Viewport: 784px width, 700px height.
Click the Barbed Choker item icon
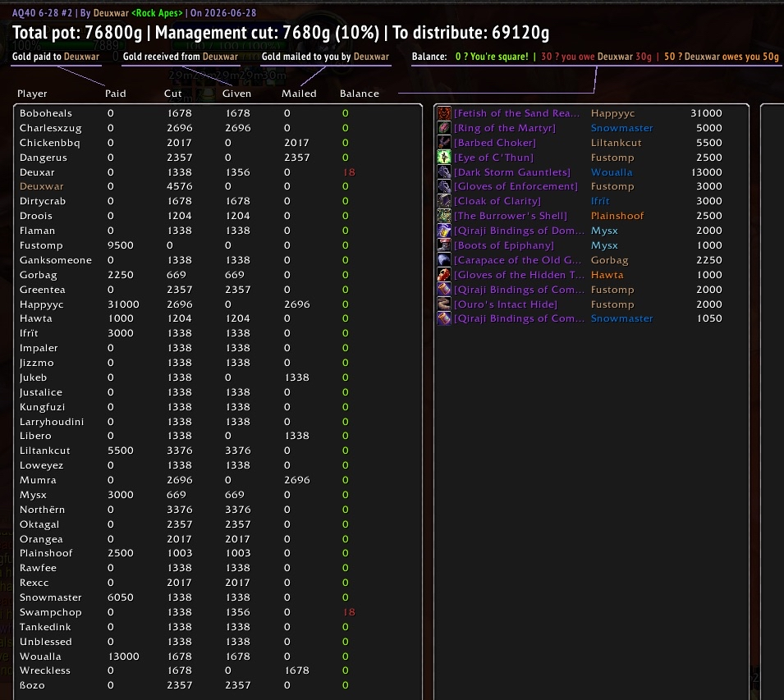444,143
